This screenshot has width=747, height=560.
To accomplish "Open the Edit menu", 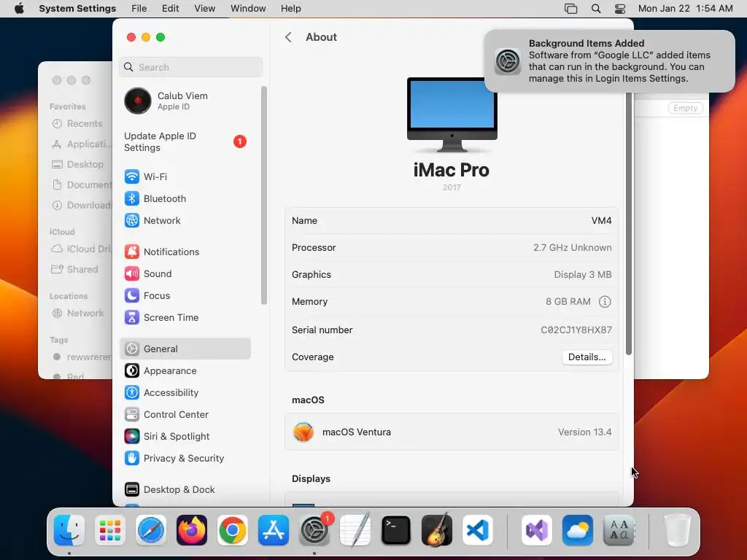I will (x=170, y=9).
